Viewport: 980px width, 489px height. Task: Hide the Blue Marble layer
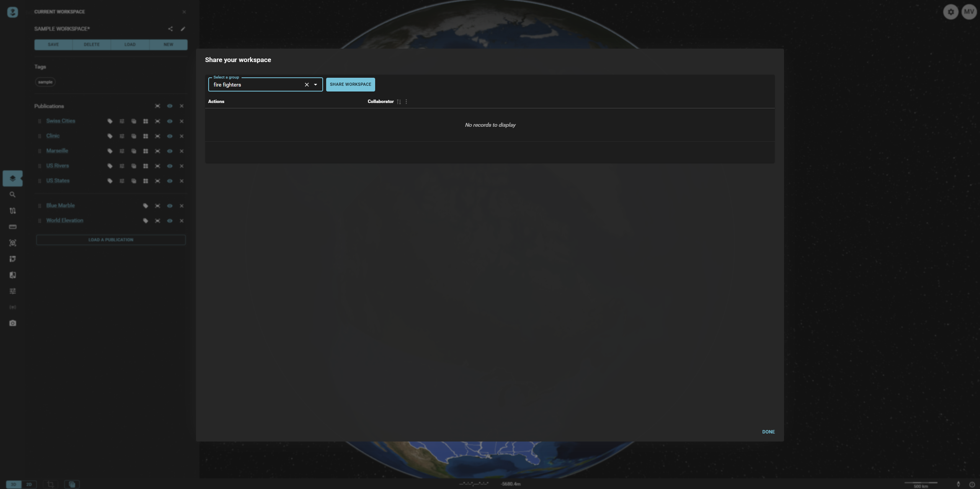[x=170, y=206]
